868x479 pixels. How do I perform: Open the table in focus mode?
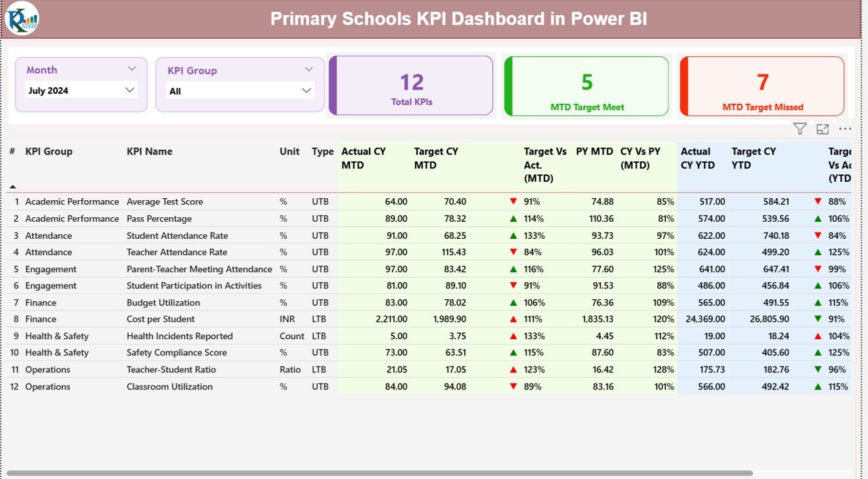click(x=822, y=128)
